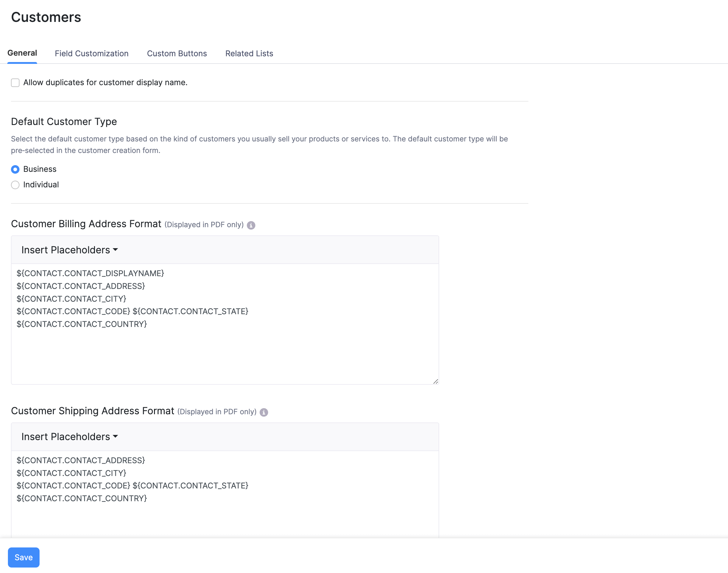
Task: Open Insert Placeholders for shipping address format
Action: pyautogui.click(x=69, y=436)
